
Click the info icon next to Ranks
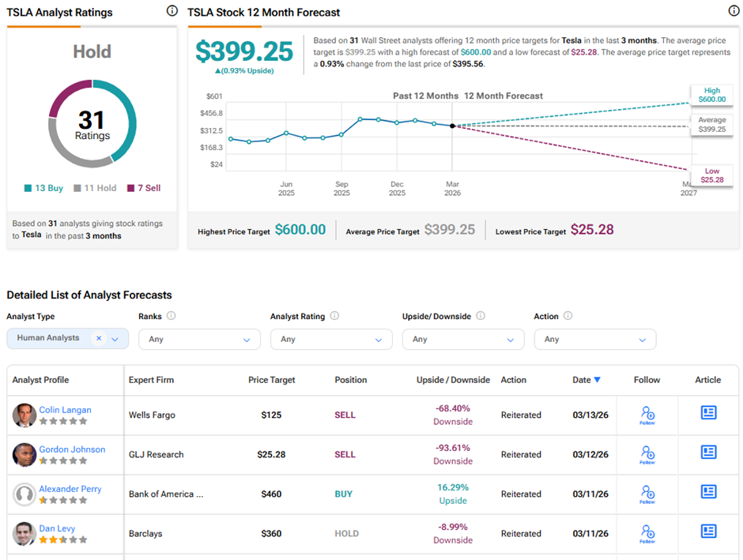[172, 316]
